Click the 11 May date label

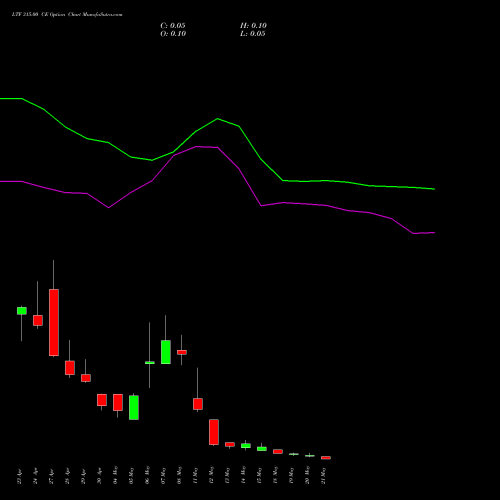click(x=196, y=475)
